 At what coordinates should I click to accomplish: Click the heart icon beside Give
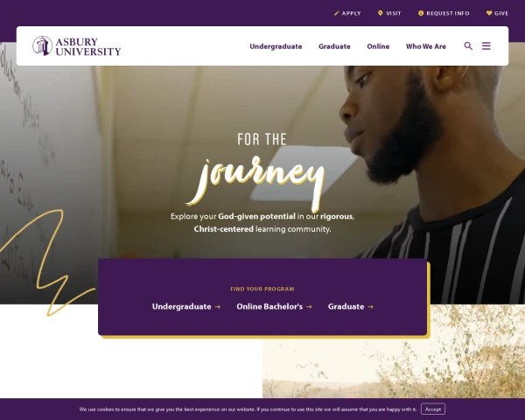pos(489,13)
